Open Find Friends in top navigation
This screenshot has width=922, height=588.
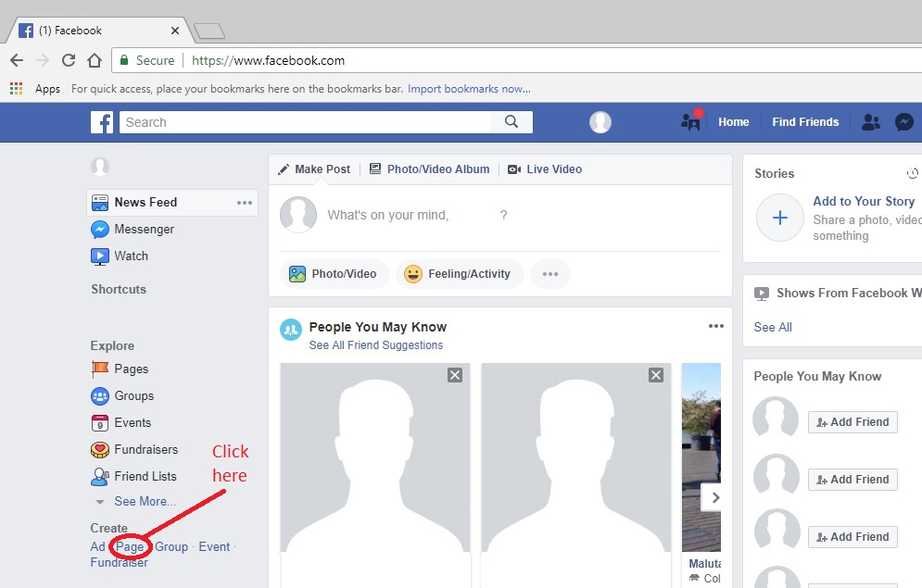[x=805, y=121]
